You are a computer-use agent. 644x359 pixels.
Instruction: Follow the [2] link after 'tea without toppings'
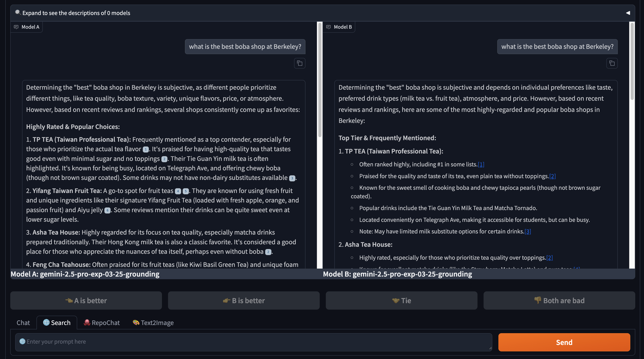(553, 176)
